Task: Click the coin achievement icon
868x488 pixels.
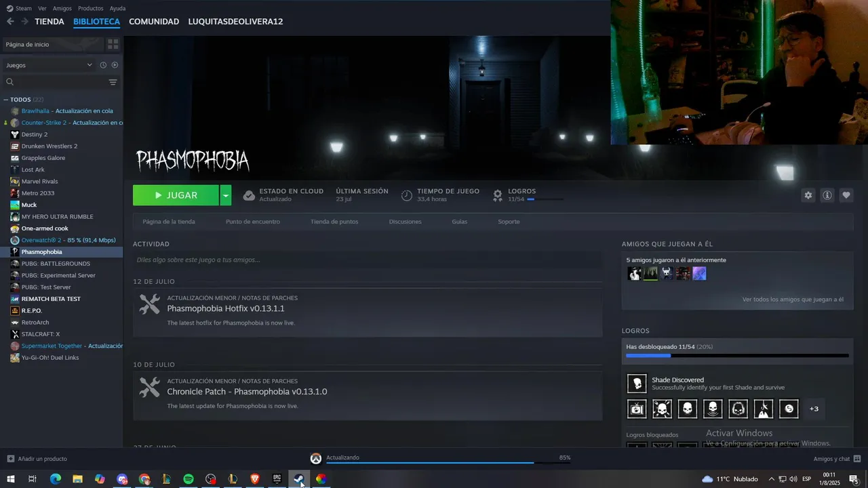Action: click(789, 409)
